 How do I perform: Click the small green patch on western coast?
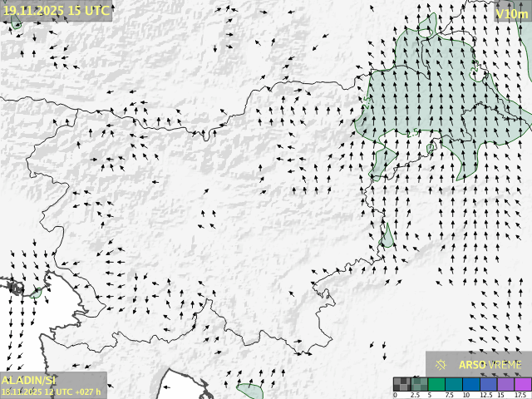click(x=37, y=293)
